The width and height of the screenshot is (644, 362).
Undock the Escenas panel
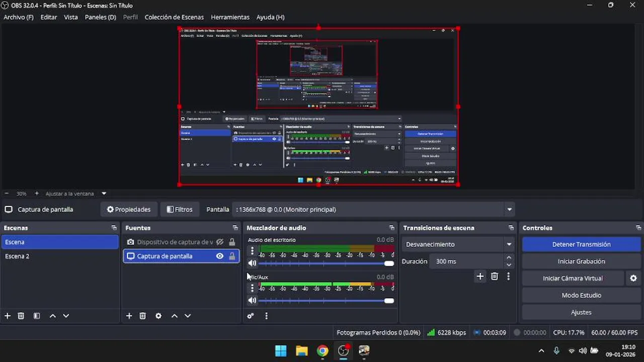click(x=114, y=228)
